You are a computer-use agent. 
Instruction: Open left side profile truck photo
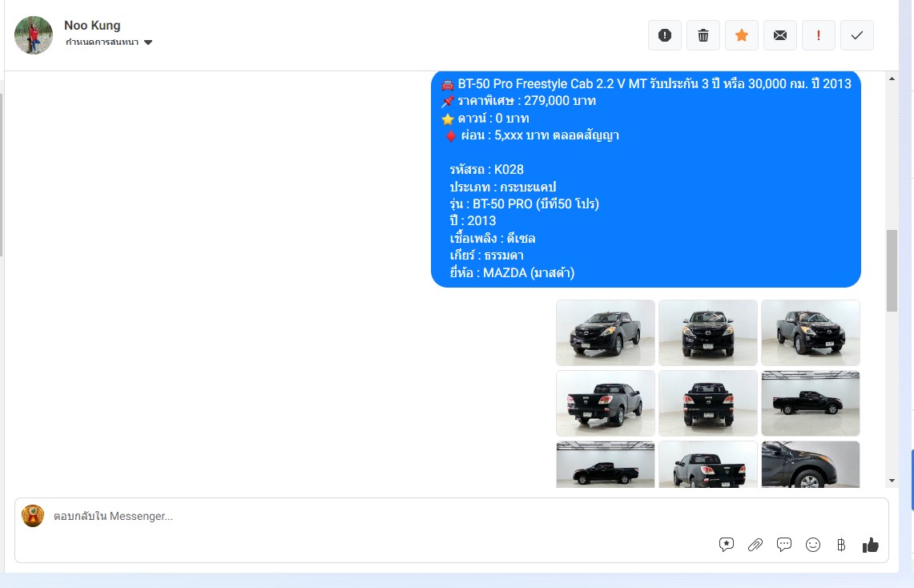606,464
